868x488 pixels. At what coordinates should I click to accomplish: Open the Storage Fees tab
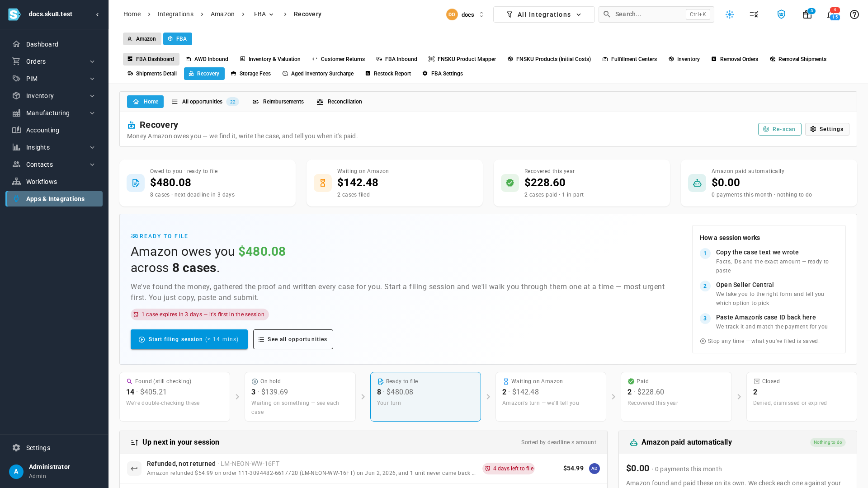[x=250, y=74]
